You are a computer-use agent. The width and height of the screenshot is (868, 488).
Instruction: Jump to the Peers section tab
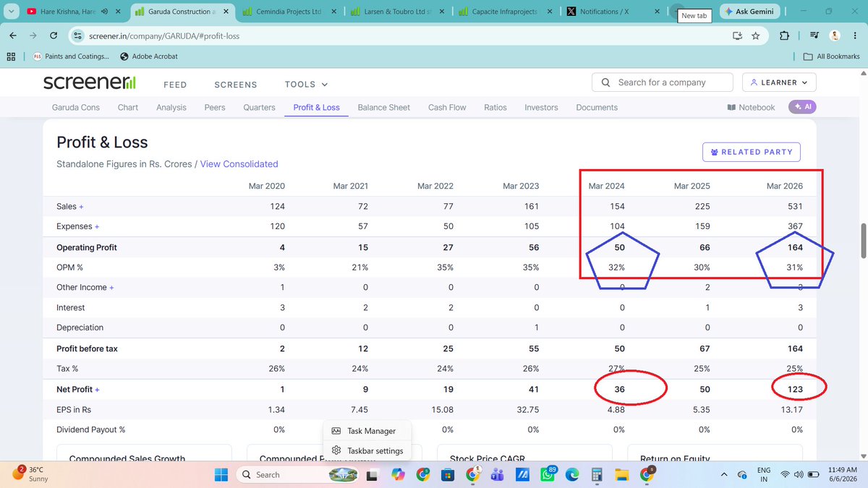click(x=215, y=108)
